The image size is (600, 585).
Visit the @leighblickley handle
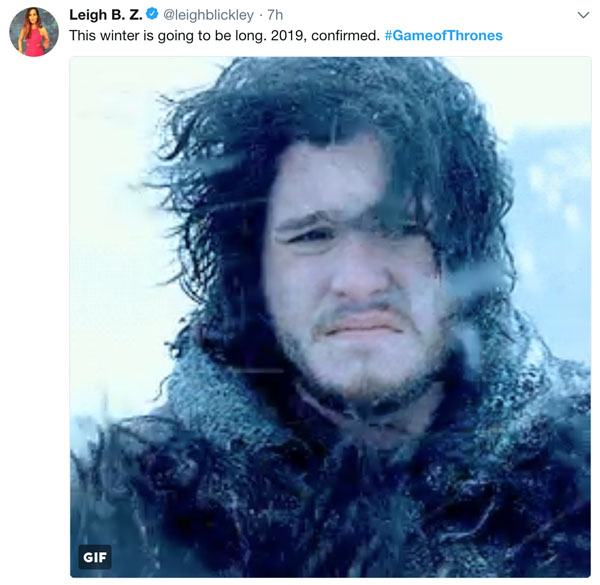[x=208, y=15]
